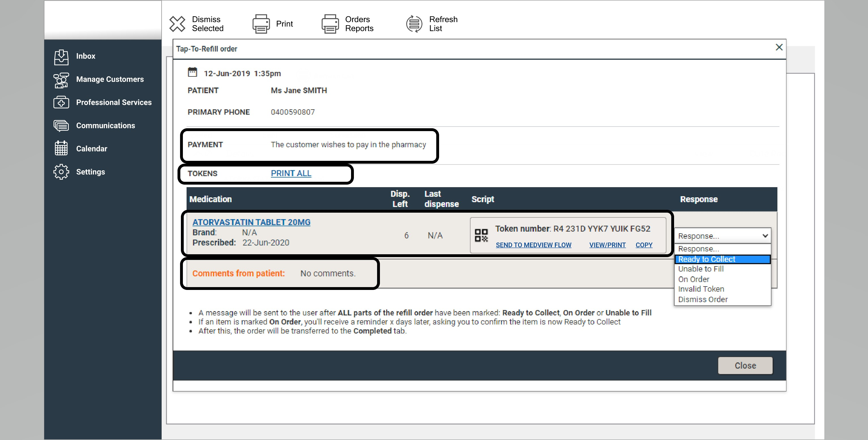Choose Invalid Token response
The height and width of the screenshot is (440, 868).
pyautogui.click(x=722, y=289)
